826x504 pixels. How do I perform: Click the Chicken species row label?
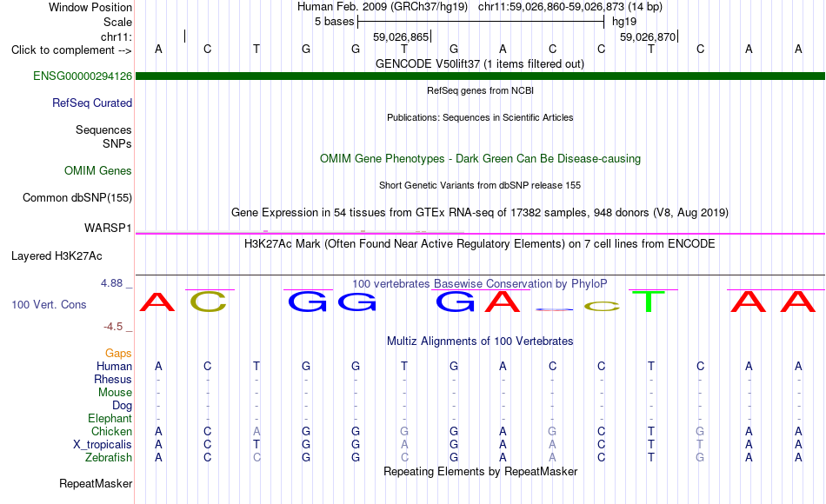111,431
